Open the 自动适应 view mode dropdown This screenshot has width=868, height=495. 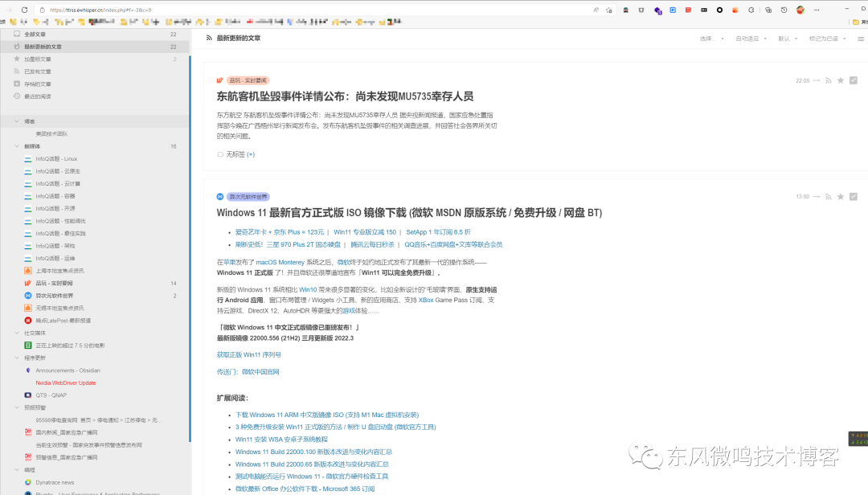tap(751, 39)
